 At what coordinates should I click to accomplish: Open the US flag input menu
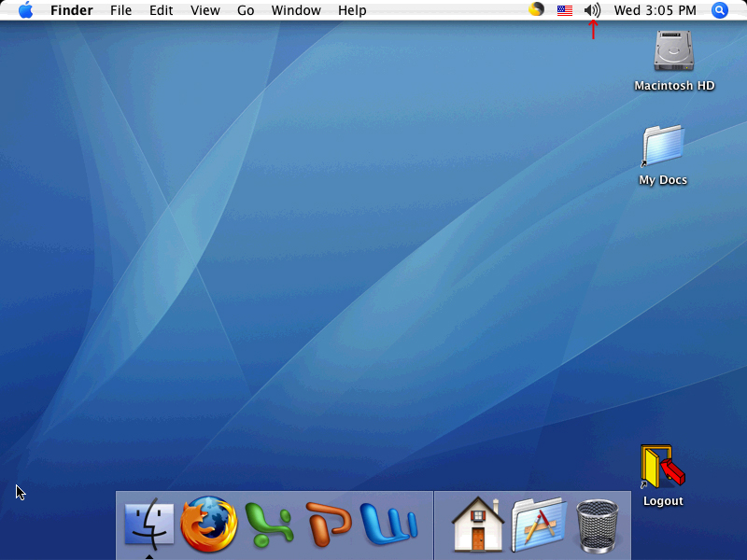point(565,10)
